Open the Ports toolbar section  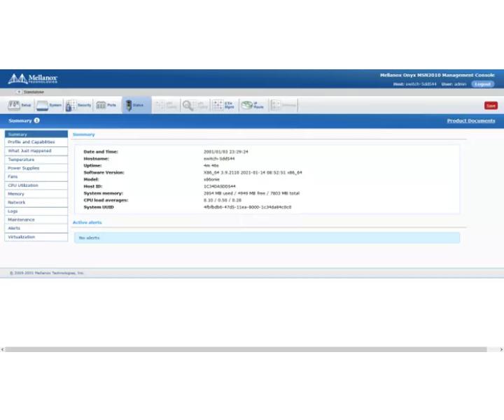pyautogui.click(x=106, y=105)
